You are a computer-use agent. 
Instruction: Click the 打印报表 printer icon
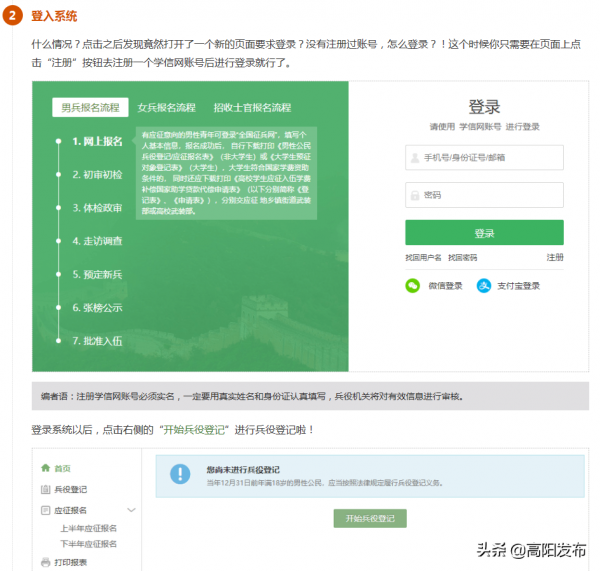tap(46, 562)
